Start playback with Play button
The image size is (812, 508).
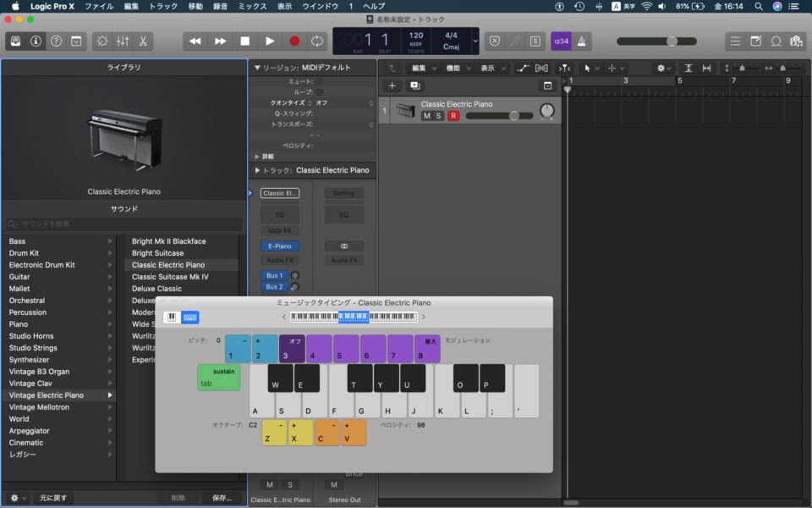[x=270, y=41]
